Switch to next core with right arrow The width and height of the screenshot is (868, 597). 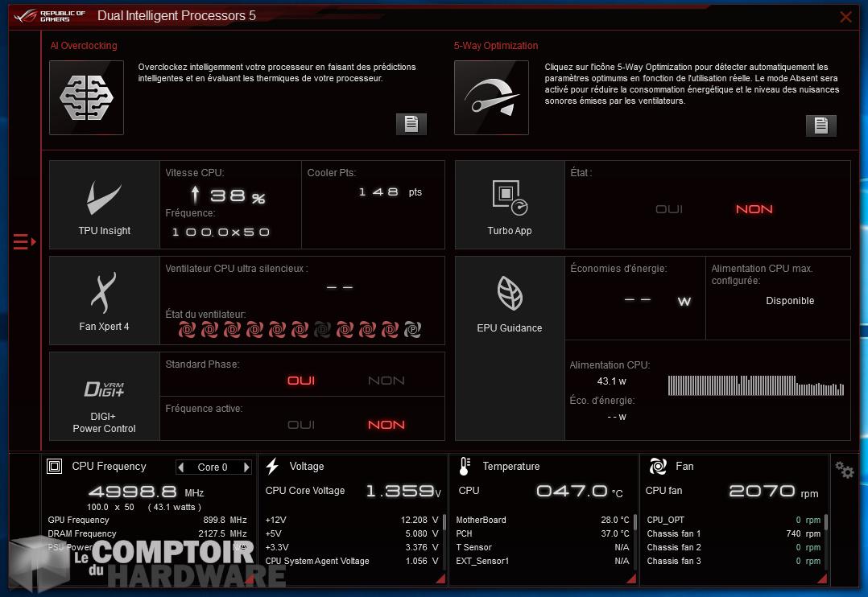tap(246, 467)
